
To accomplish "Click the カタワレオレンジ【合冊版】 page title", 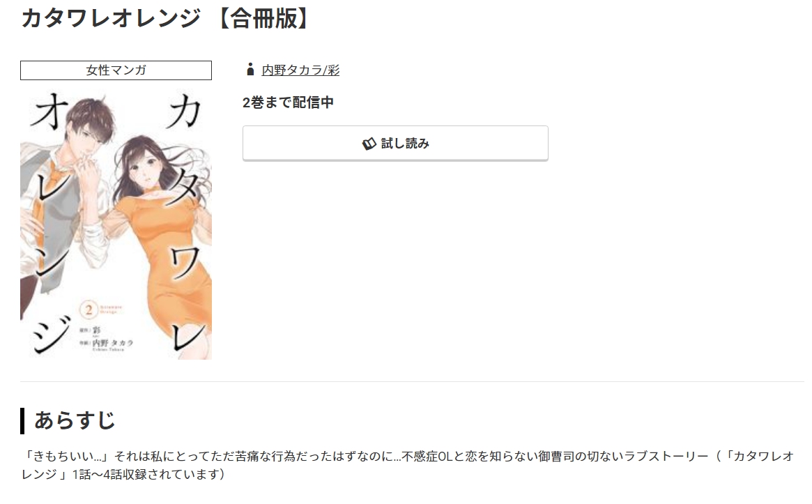I will (167, 18).
